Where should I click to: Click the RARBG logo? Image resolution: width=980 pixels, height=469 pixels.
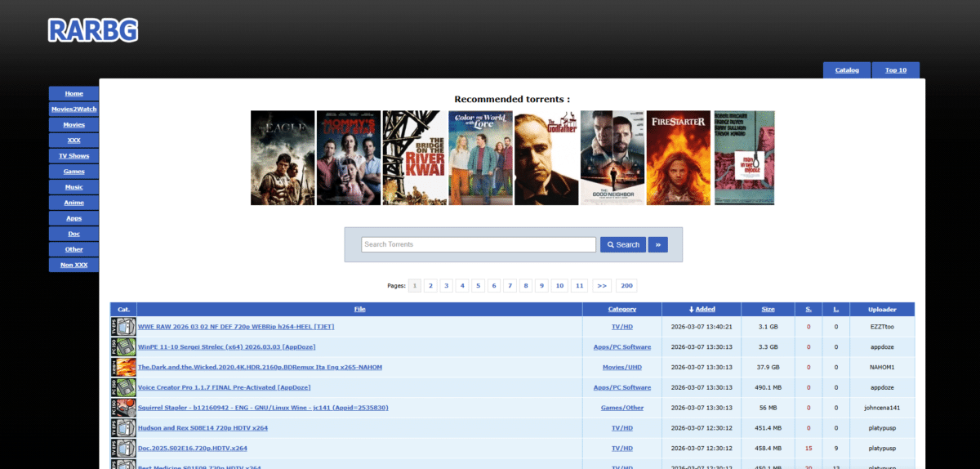[93, 30]
